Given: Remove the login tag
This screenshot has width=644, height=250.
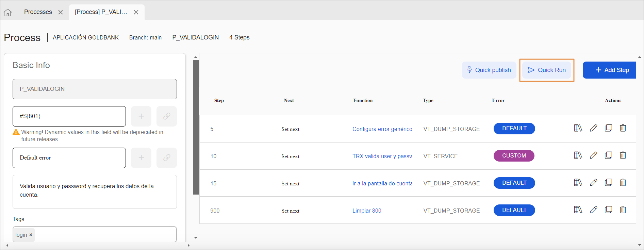Looking at the screenshot, I should (31, 235).
